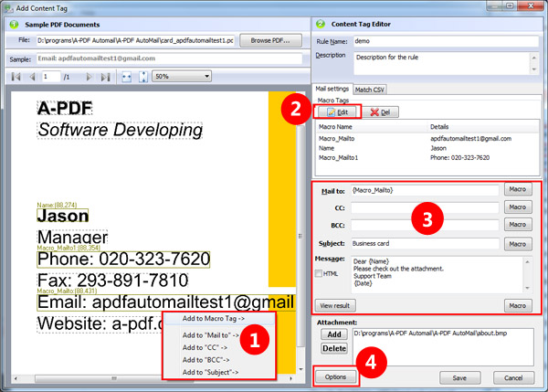The image size is (548, 392).
Task: Select the Manager text block
Action: pos(73,238)
